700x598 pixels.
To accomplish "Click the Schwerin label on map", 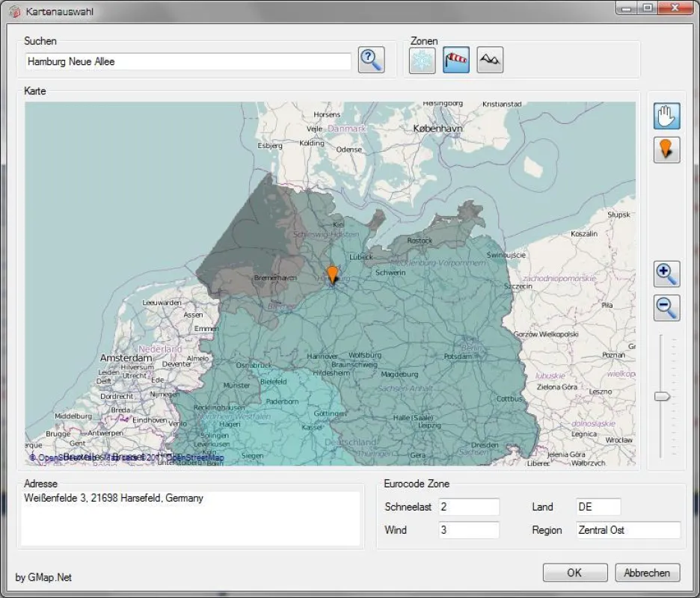I will [390, 272].
